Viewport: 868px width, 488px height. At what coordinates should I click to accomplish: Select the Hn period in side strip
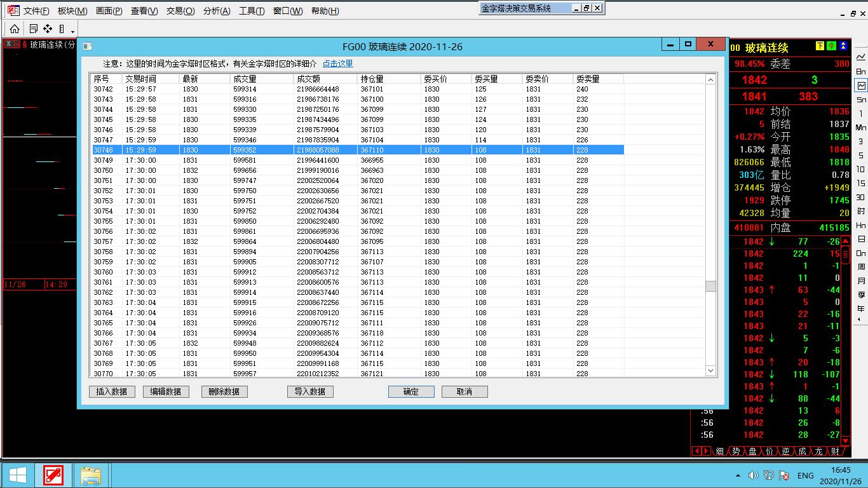click(x=861, y=225)
